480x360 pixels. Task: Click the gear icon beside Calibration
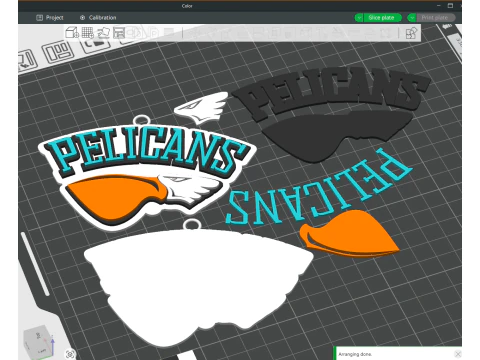82,18
